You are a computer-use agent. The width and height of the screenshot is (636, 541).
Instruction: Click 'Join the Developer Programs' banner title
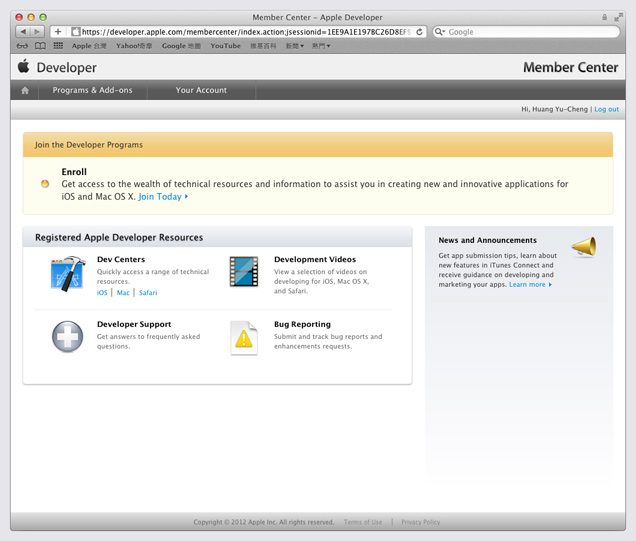coord(88,145)
